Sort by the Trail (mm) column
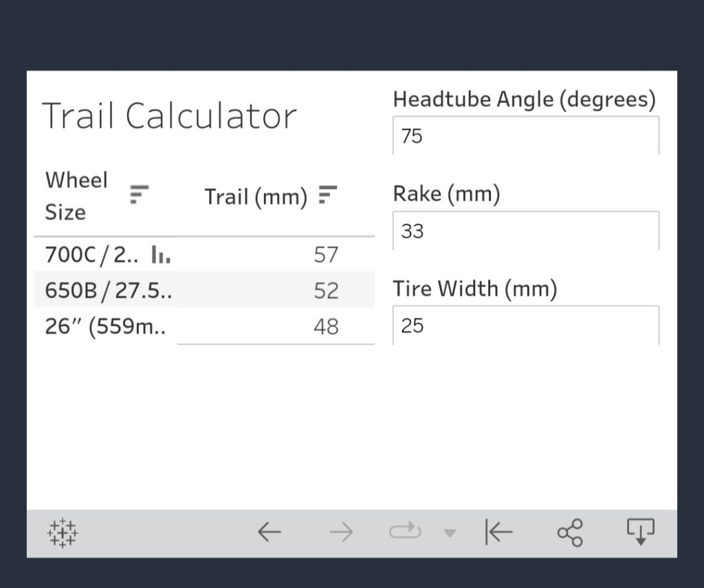 (x=328, y=195)
